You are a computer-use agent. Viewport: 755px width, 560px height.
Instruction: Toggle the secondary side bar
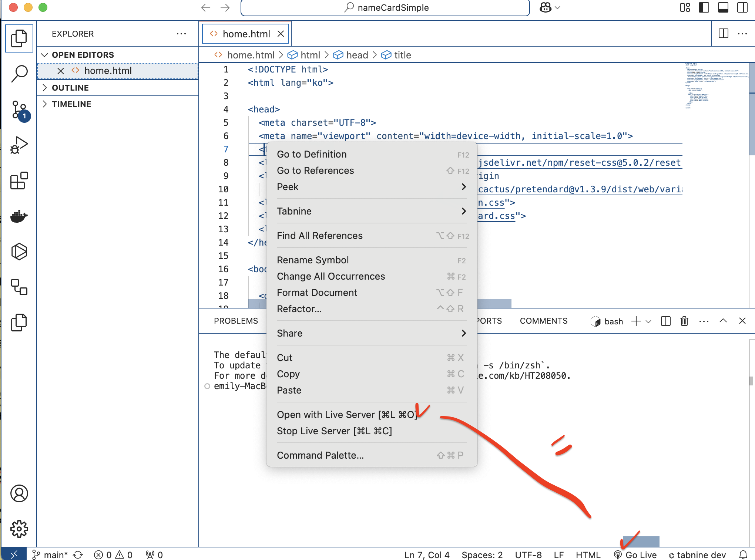point(742,7)
